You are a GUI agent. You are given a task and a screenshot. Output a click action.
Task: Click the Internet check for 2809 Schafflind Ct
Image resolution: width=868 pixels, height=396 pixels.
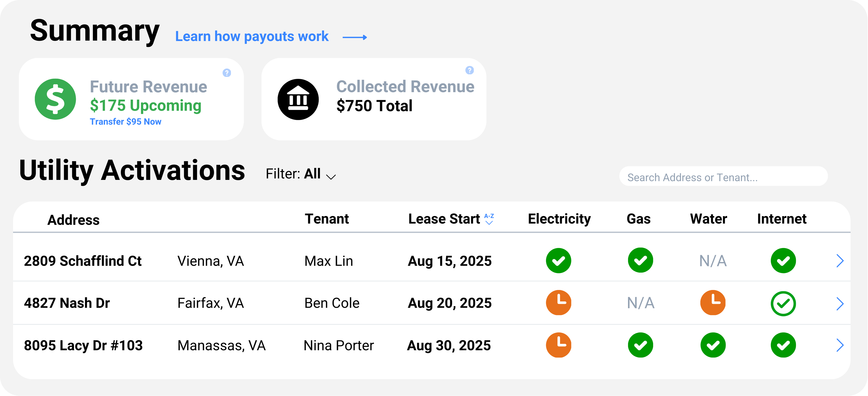point(783,261)
